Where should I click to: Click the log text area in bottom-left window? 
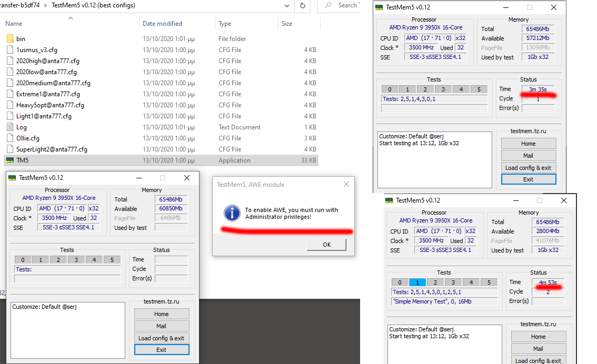pos(68,330)
